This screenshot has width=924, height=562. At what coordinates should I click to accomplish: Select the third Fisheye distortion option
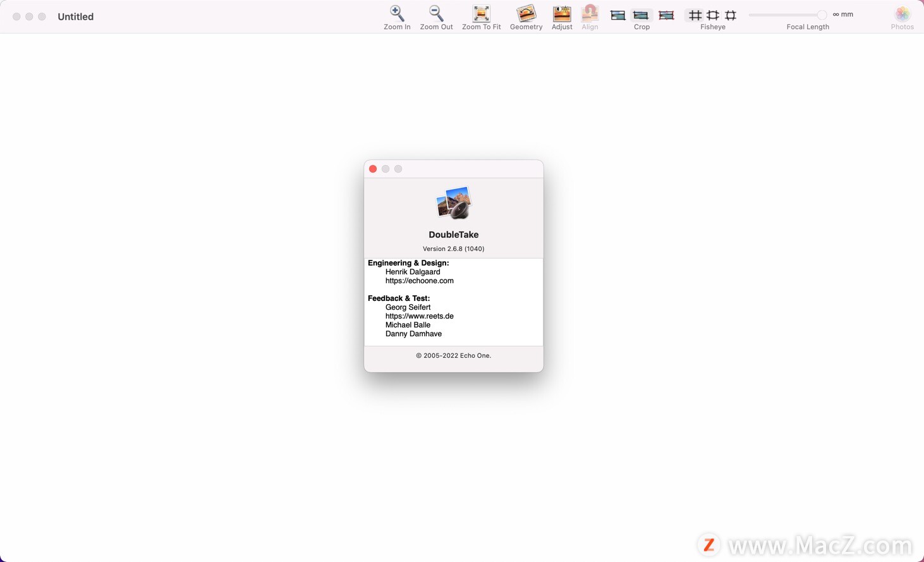[x=731, y=15]
